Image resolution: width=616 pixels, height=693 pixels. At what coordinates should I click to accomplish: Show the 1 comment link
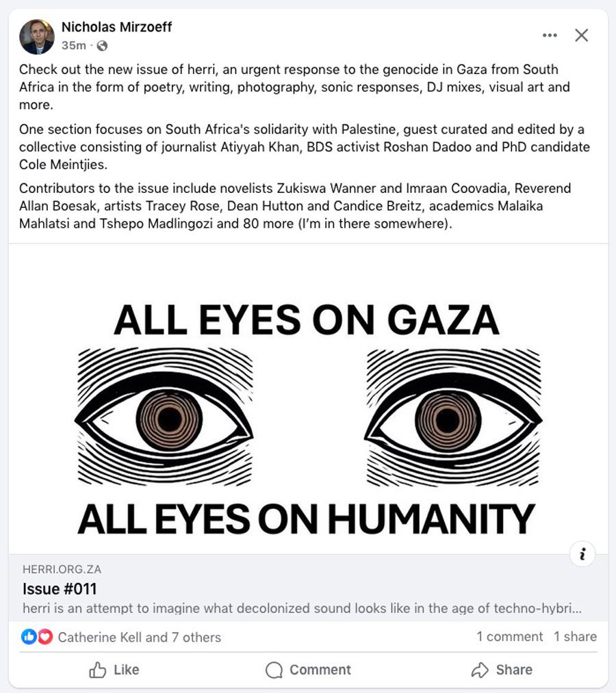coord(509,636)
